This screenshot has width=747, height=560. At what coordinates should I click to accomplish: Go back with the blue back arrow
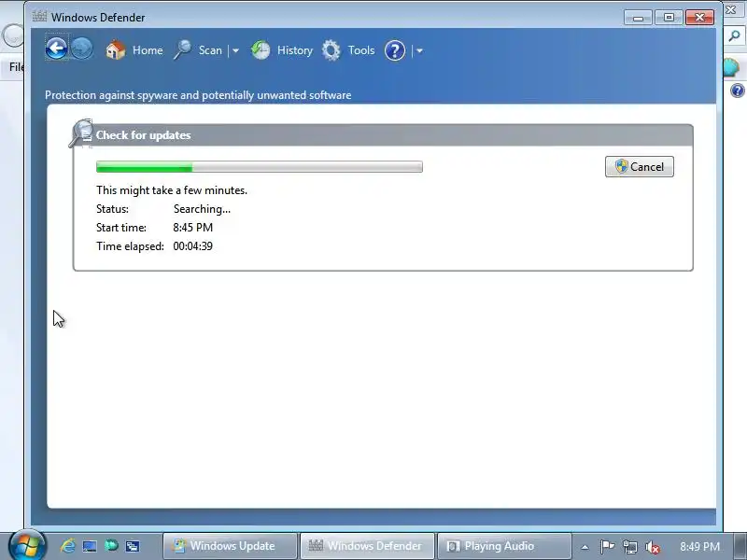coord(56,49)
